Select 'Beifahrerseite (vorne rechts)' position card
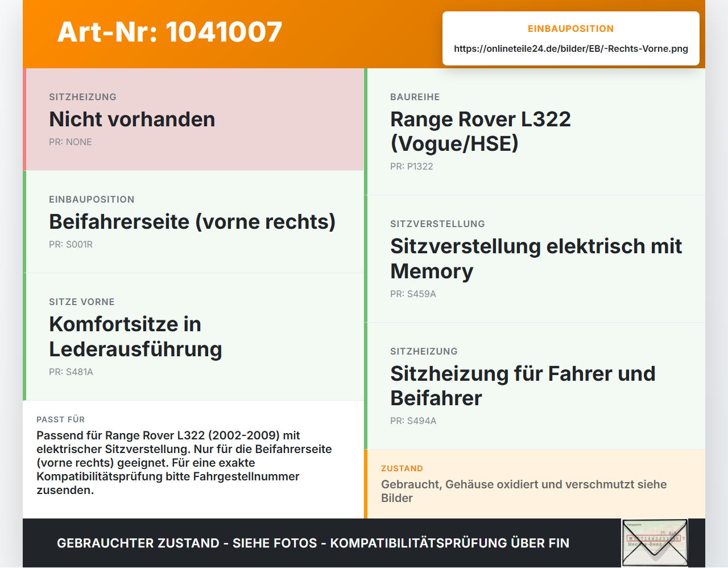The width and height of the screenshot is (728, 568). pyautogui.click(x=193, y=222)
